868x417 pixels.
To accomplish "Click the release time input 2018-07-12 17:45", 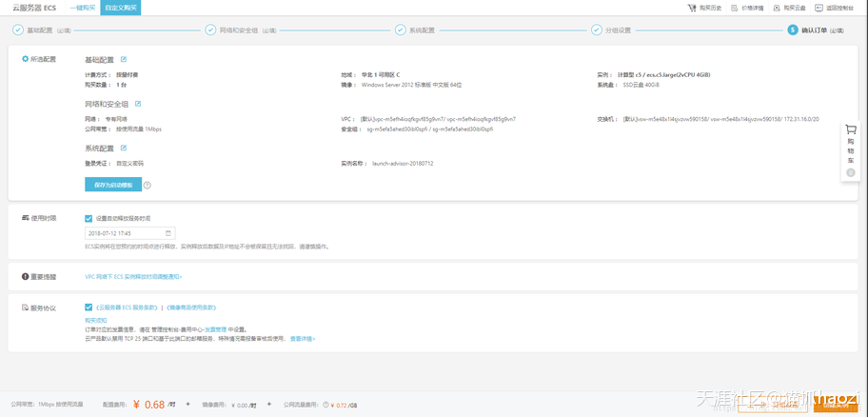I will [x=130, y=233].
